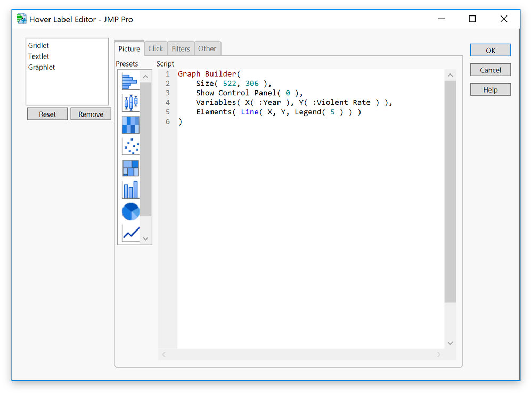The image size is (532, 395).
Task: Select Textlet in the list
Action: coord(67,56)
